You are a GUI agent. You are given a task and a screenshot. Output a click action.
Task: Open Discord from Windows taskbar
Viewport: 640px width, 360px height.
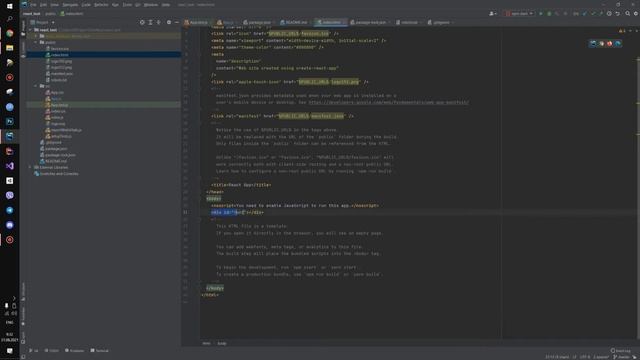pos(9,225)
